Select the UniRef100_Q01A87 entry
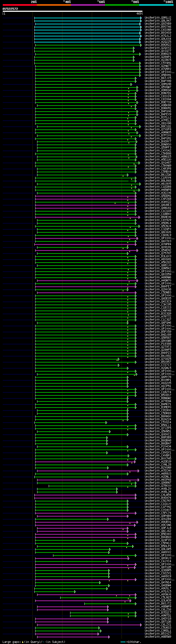 pyautogui.click(x=158, y=163)
